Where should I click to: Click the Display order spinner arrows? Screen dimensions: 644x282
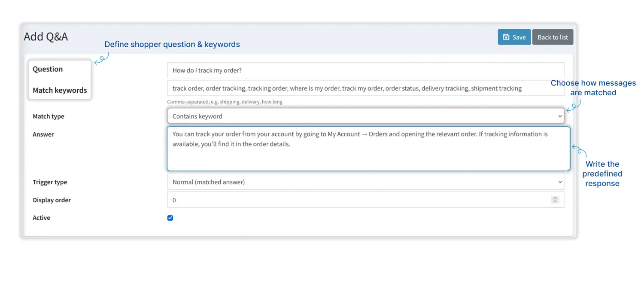[x=555, y=200]
